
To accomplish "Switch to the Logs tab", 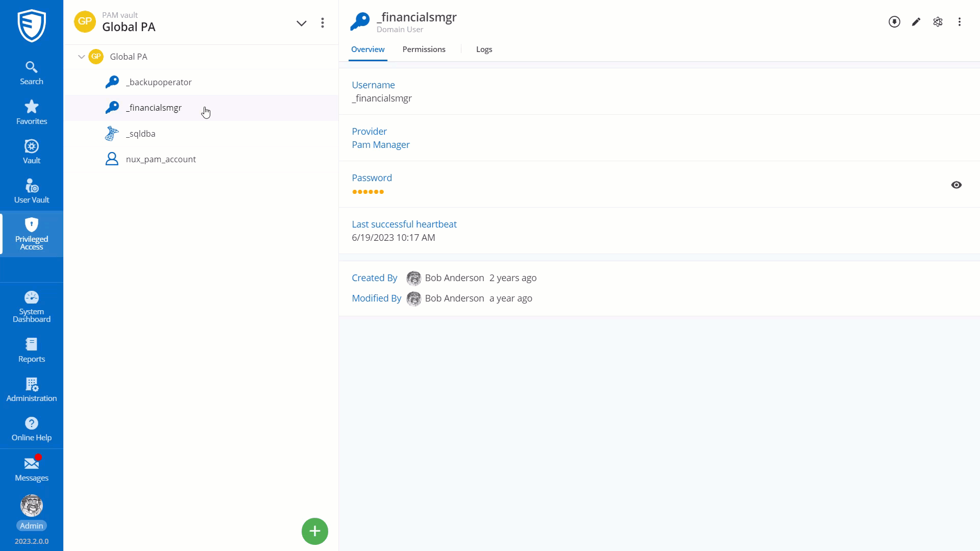I will pos(484,49).
